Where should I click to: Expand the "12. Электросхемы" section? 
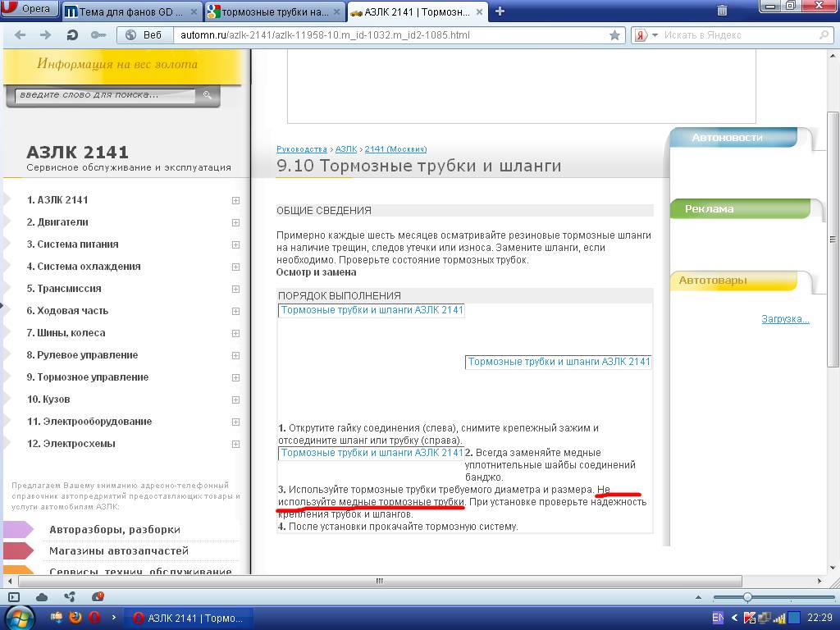click(x=235, y=444)
